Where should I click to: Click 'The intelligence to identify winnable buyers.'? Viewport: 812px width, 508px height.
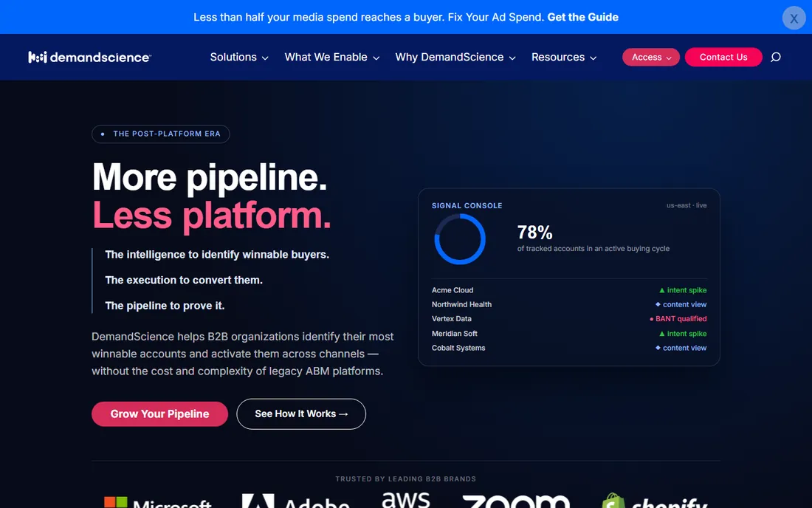[x=217, y=255]
